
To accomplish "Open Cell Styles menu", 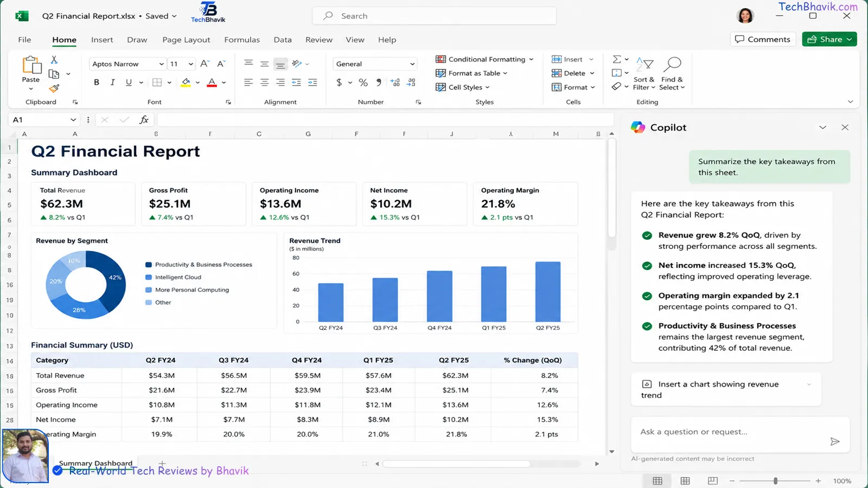I will (463, 87).
